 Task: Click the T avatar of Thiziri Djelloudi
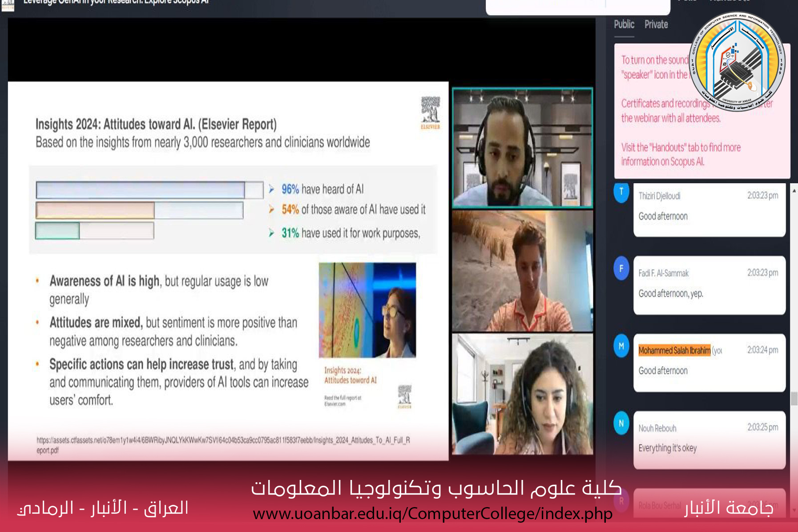click(x=621, y=192)
